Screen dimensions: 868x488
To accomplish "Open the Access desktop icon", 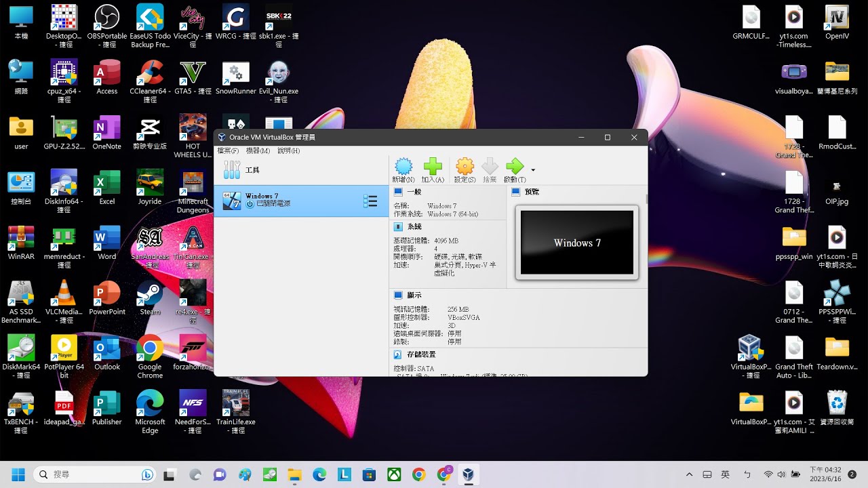I will click(107, 77).
